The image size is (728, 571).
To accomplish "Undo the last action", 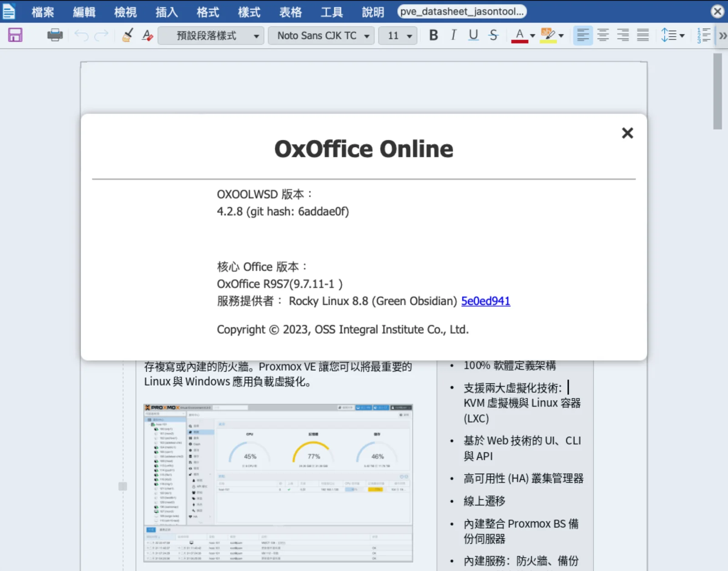I will click(x=81, y=35).
